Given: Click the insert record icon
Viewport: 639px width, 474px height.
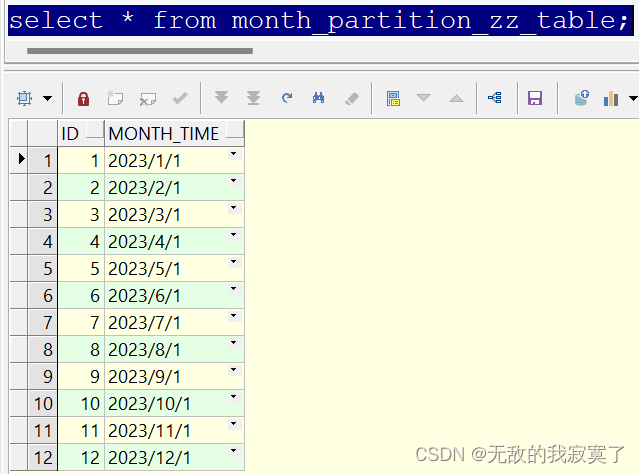Looking at the screenshot, I should click(115, 98).
